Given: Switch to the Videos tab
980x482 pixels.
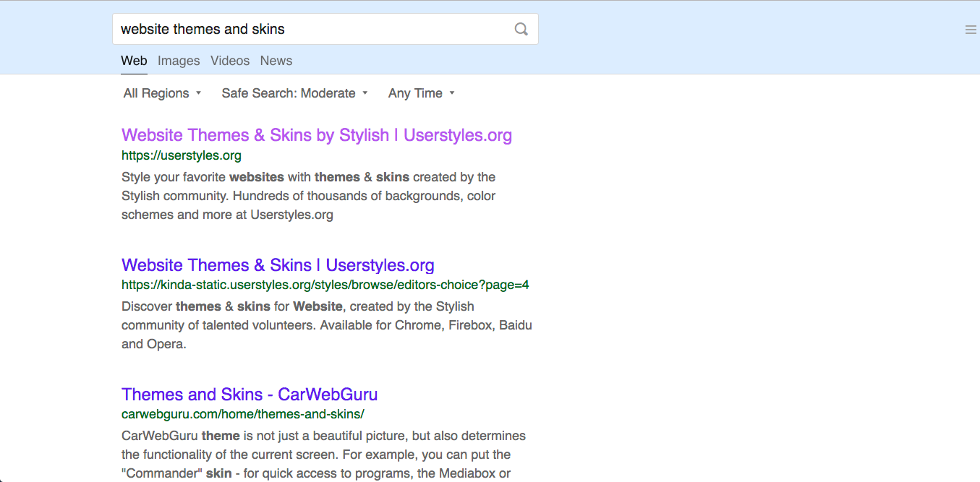Looking at the screenshot, I should (x=230, y=61).
